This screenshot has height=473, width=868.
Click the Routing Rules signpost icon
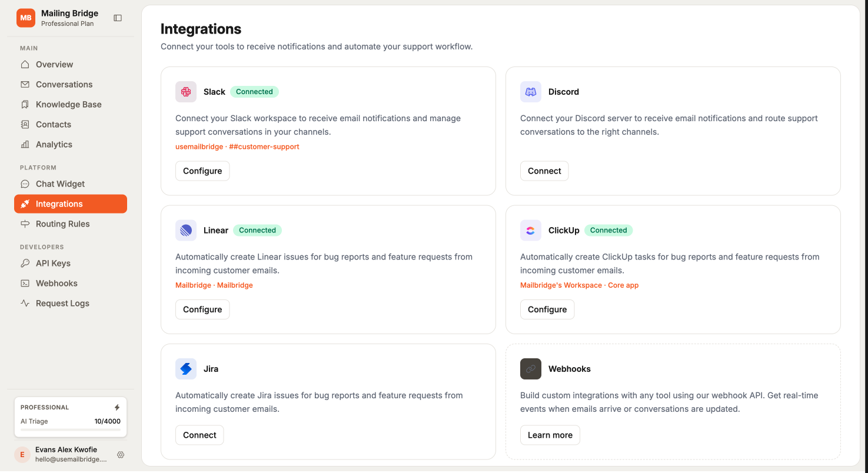25,224
